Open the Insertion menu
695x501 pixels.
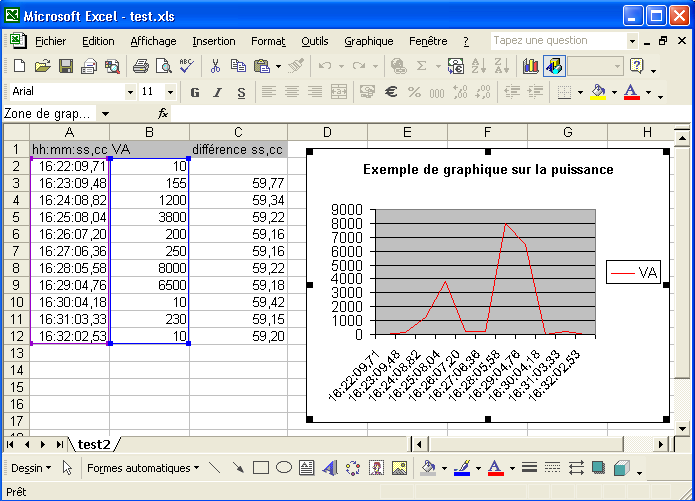coord(214,41)
